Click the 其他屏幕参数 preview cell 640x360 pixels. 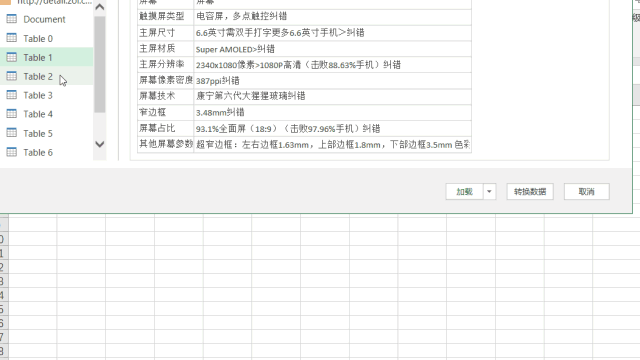[165, 144]
